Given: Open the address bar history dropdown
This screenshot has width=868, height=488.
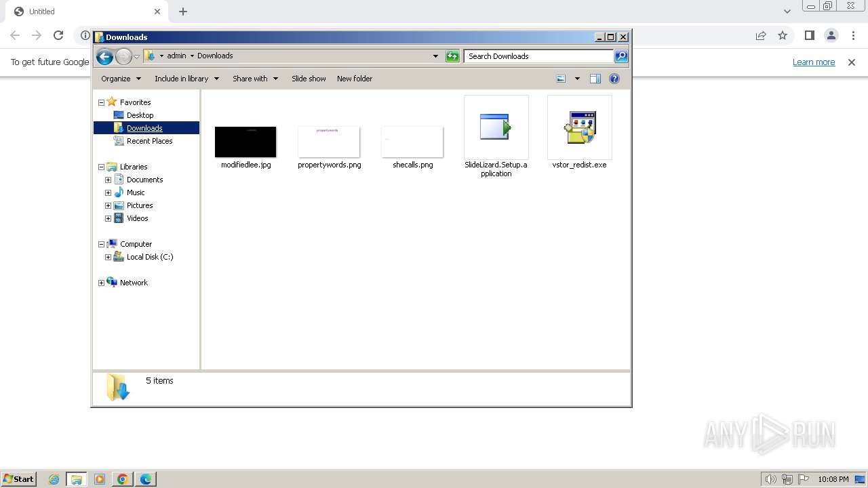Looking at the screenshot, I should 435,56.
